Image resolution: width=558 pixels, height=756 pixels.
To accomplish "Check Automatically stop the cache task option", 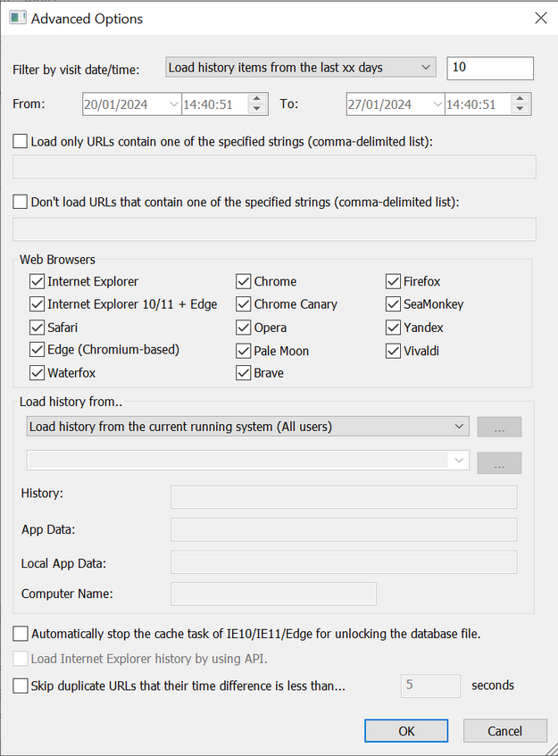I will click(21, 634).
